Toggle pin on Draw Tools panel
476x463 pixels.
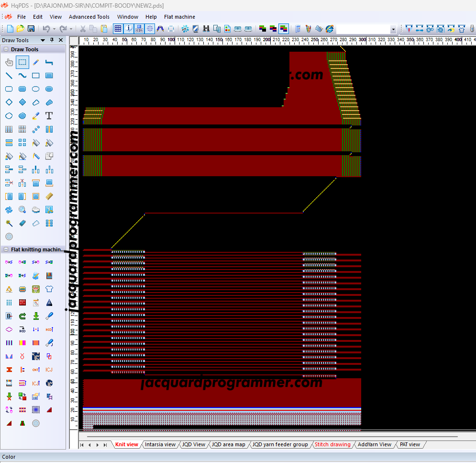click(x=52, y=40)
